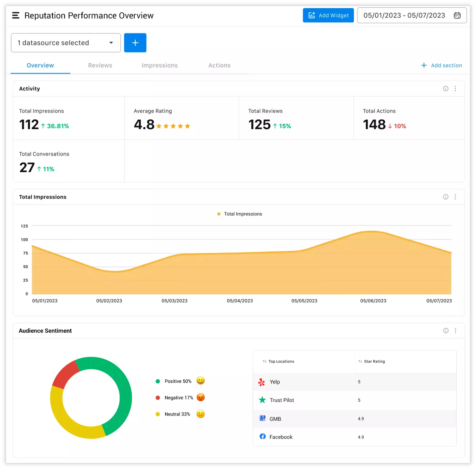Image resolution: width=476 pixels, height=469 pixels.
Task: Switch to the Reviews tab
Action: (100, 65)
